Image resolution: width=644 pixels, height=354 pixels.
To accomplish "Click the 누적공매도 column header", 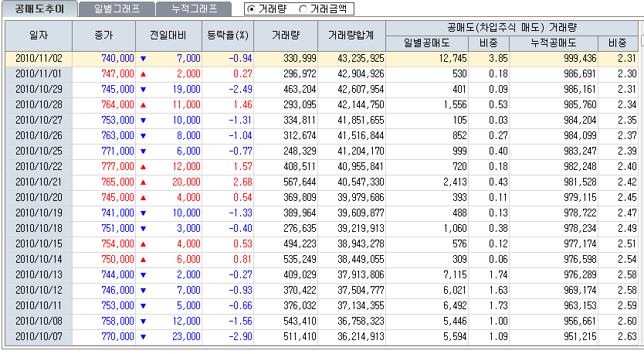I will coord(554,43).
